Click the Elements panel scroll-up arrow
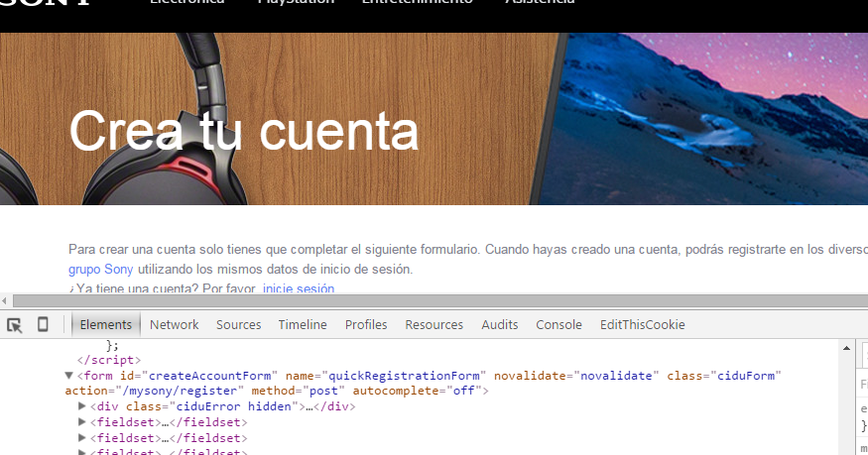This screenshot has width=868, height=455. click(846, 348)
